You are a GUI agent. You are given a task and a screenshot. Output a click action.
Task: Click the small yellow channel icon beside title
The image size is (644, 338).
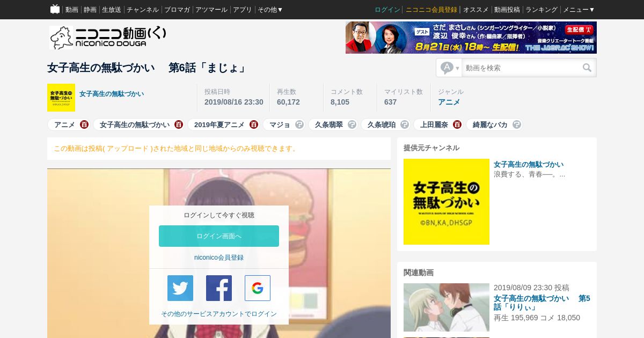coord(61,98)
